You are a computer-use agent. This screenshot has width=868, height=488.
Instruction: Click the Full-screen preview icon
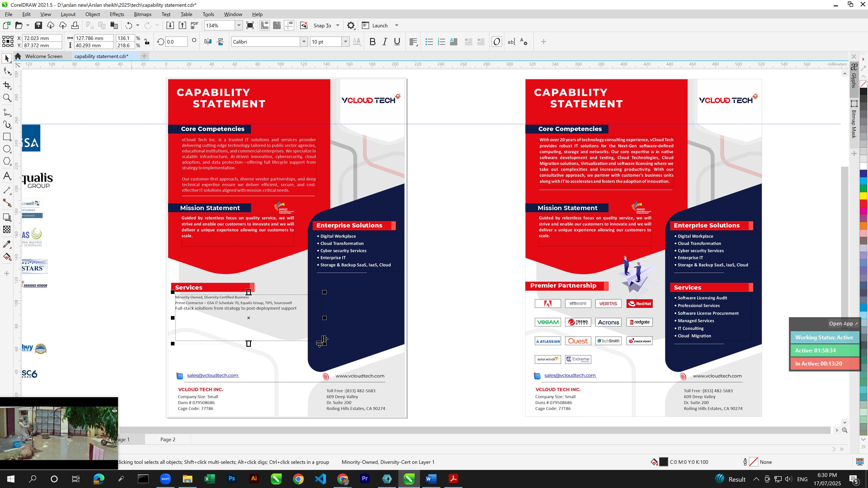(x=250, y=25)
